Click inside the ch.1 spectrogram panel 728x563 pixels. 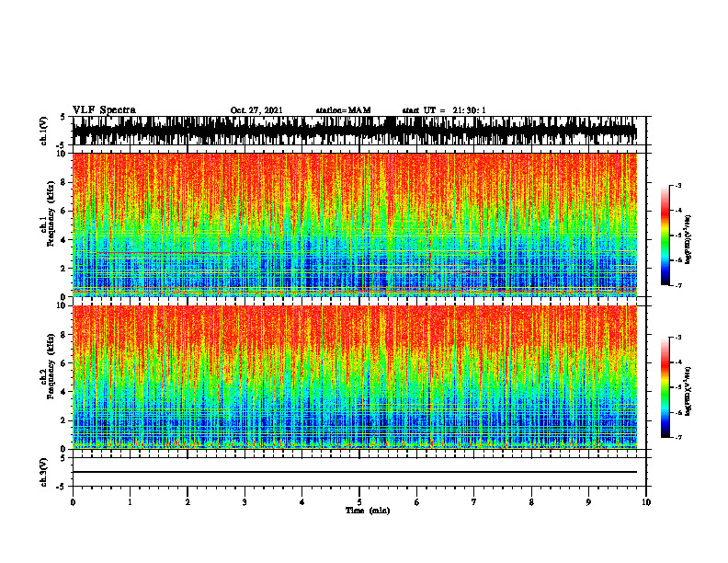coord(354,224)
